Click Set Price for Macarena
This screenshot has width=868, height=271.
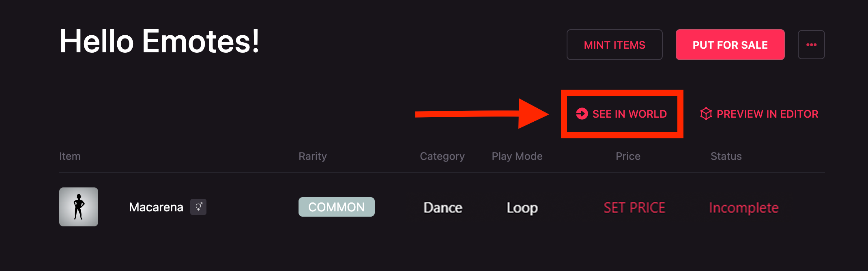point(634,208)
